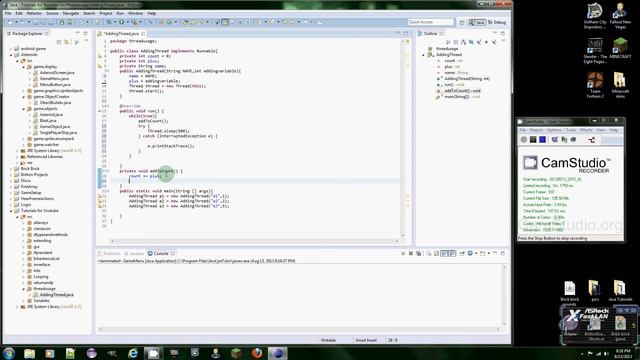This screenshot has height=360, width=640.
Task: Switch to the Java perspective button
Action: [x=477, y=22]
